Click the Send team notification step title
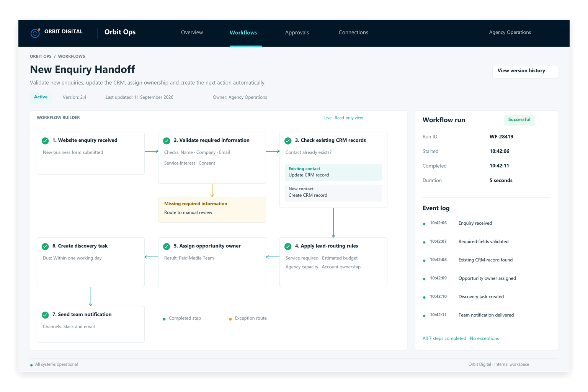588x392 pixels. coord(82,315)
